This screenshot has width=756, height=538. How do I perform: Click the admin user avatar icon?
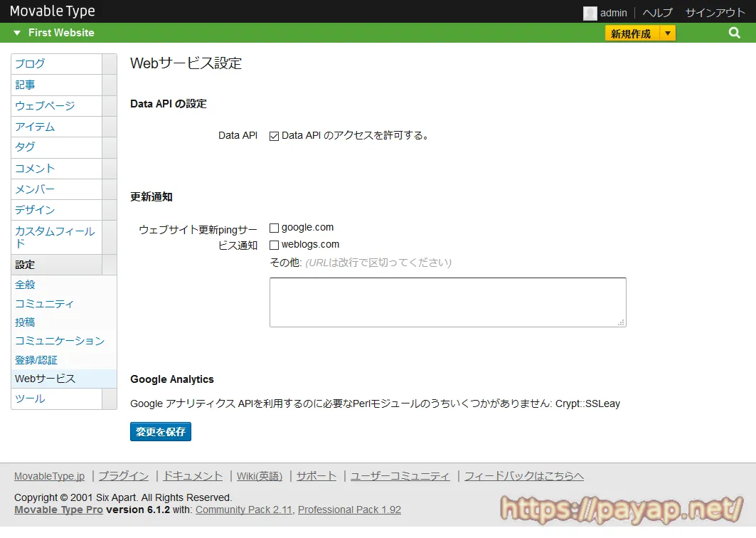click(590, 13)
